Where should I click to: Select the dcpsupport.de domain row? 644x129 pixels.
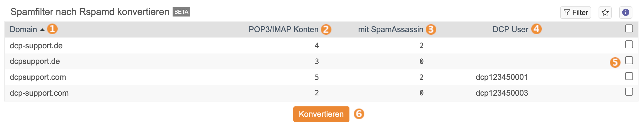pyautogui.click(x=321, y=61)
